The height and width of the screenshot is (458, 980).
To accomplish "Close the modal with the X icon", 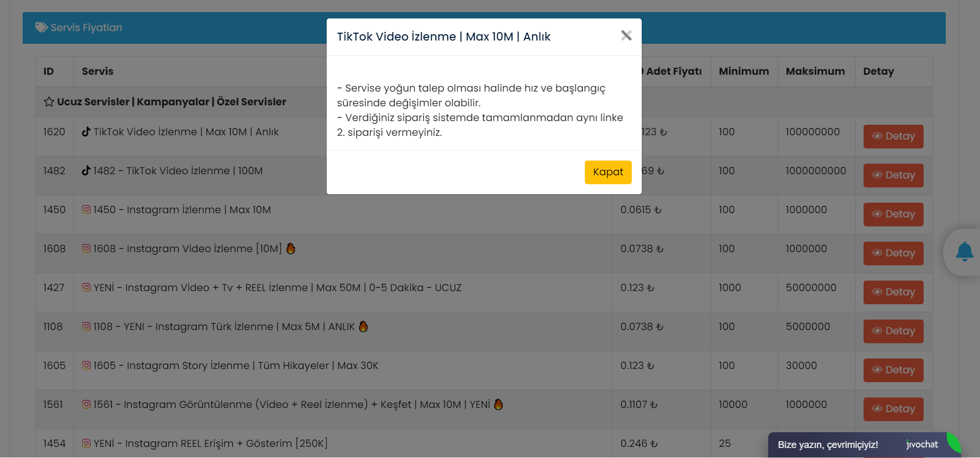I will tap(626, 36).
